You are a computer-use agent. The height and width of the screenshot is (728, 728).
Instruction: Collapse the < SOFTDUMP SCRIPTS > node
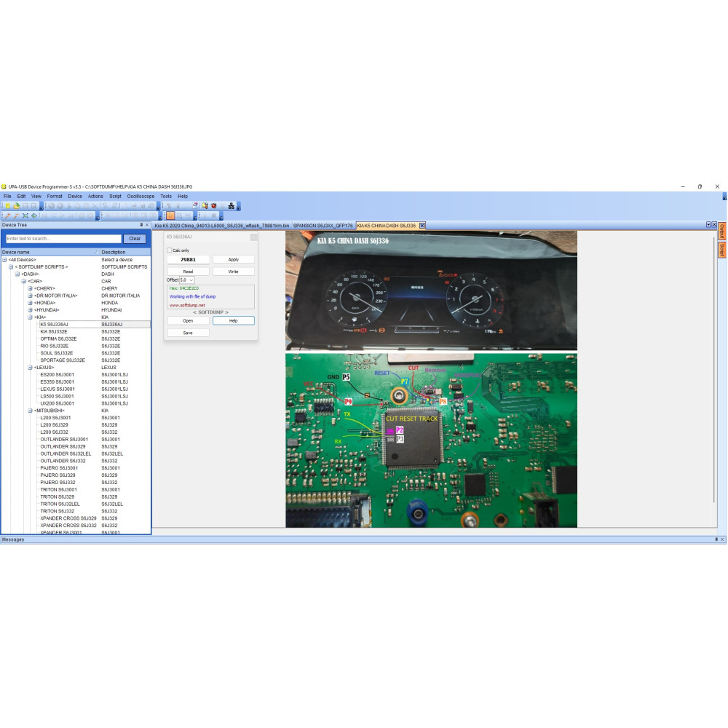click(x=11, y=267)
